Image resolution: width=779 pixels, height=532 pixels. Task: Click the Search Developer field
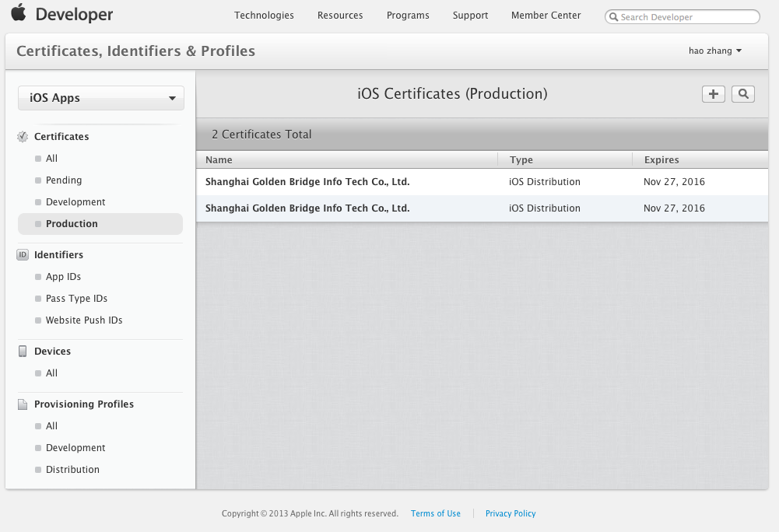coord(685,17)
